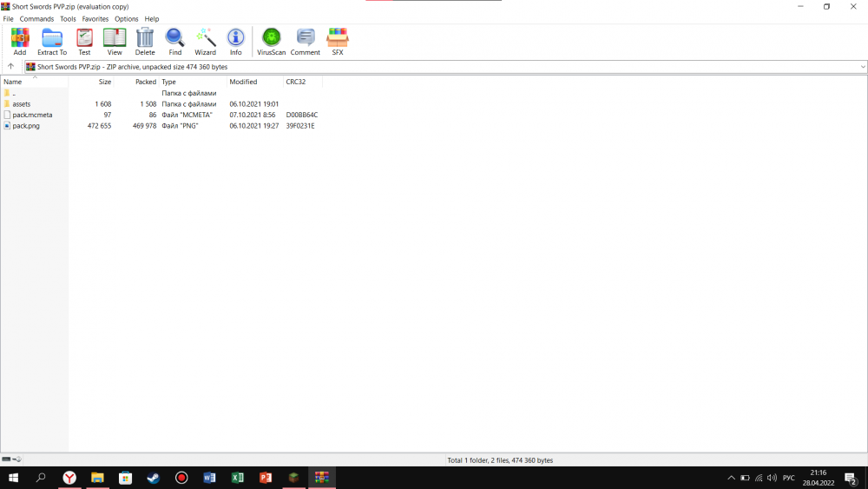Open Excel from taskbar
The width and height of the screenshot is (868, 489).
238,478
